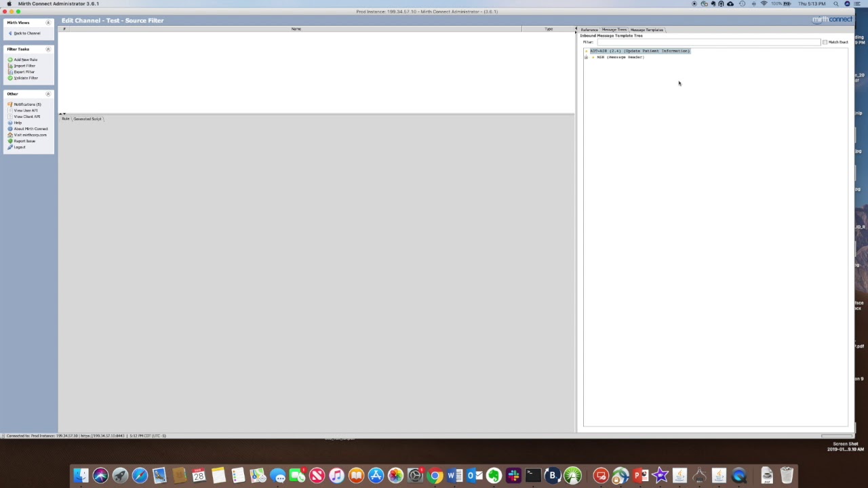Click in the Filter input field
The image size is (868, 488).
coord(708,42)
